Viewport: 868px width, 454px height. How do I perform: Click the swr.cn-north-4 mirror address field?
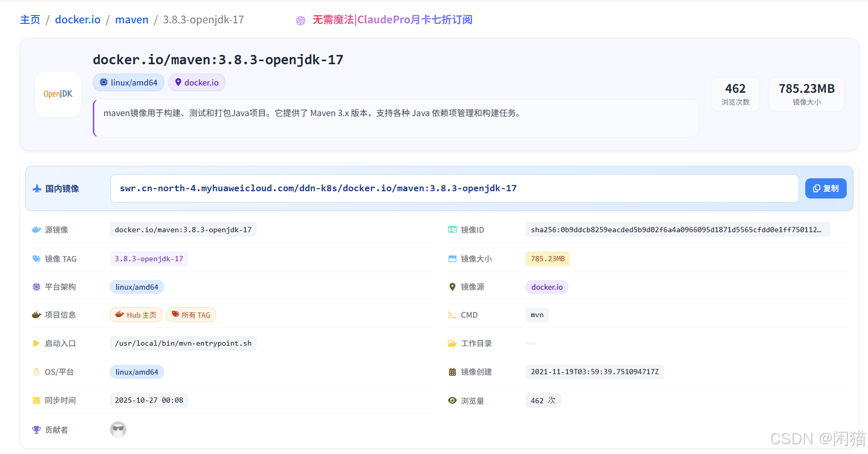pyautogui.click(x=454, y=189)
